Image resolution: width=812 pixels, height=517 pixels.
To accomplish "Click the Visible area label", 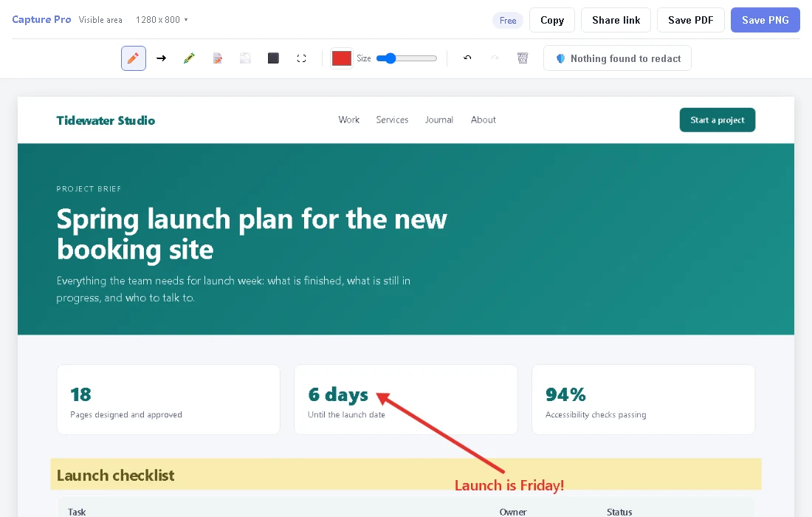I will 100,20.
